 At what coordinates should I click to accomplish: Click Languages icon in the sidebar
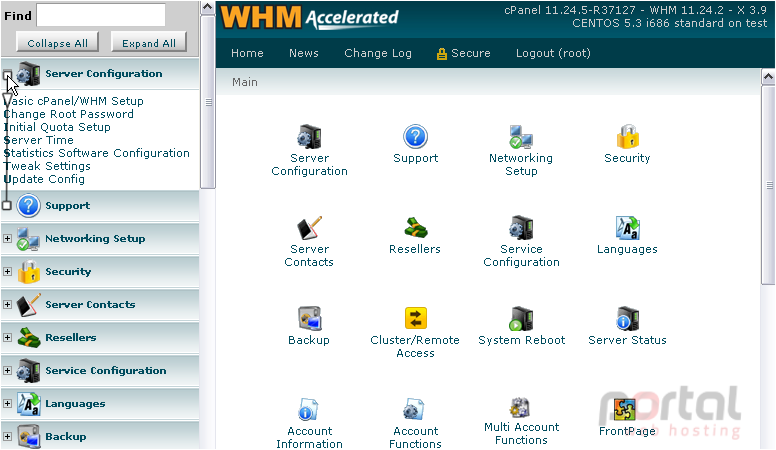pyautogui.click(x=28, y=403)
